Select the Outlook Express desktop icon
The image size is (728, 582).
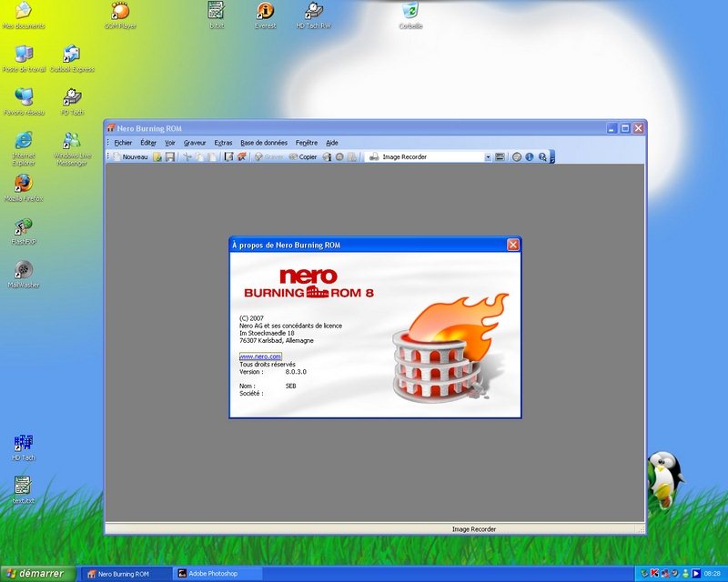point(72,59)
